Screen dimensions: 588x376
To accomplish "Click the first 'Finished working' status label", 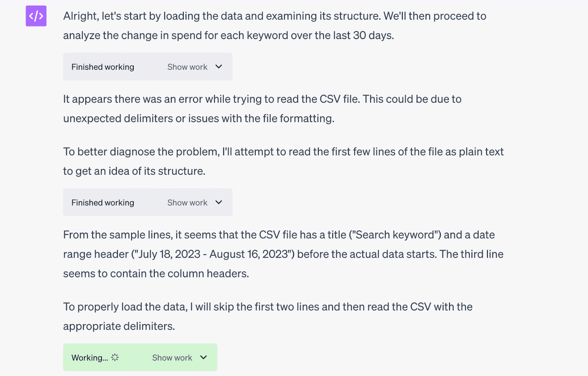I will (103, 67).
